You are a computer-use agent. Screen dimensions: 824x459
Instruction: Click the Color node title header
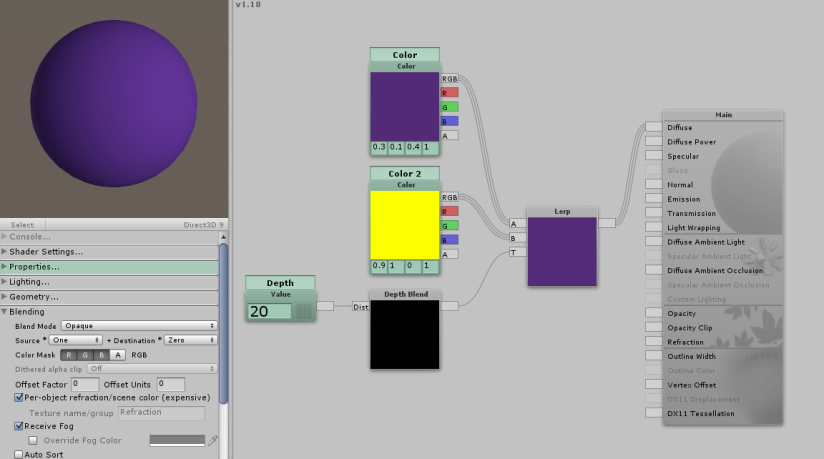pos(405,55)
